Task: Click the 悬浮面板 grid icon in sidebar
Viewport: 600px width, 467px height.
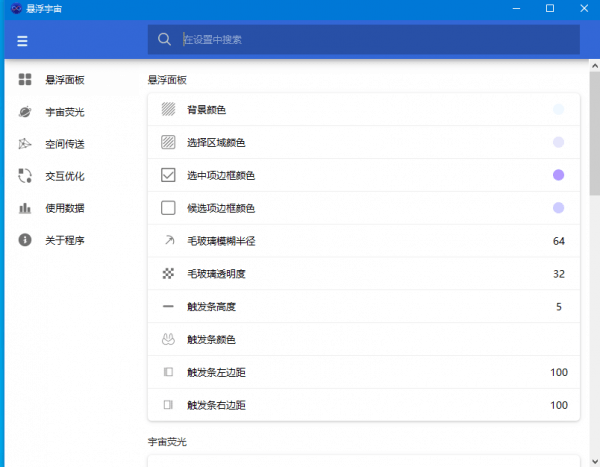Action: (25, 80)
